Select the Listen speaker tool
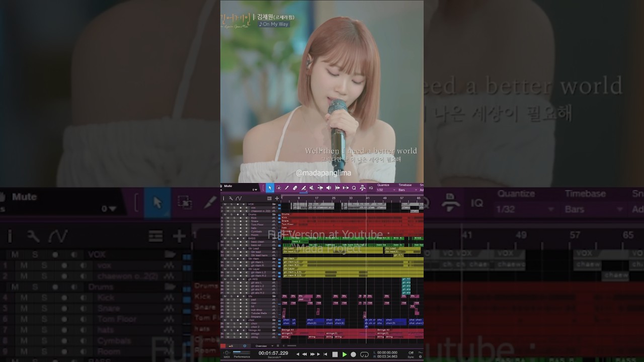644x362 pixels. pos(329,188)
